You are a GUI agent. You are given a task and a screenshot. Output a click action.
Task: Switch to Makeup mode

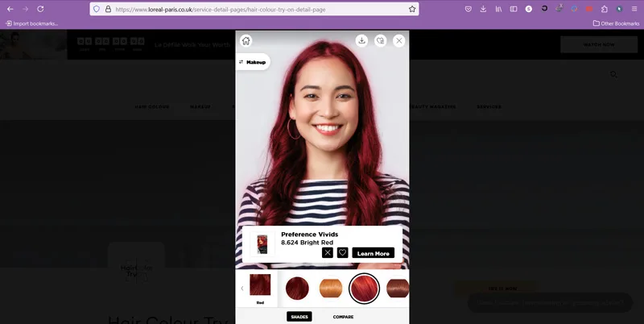click(253, 62)
